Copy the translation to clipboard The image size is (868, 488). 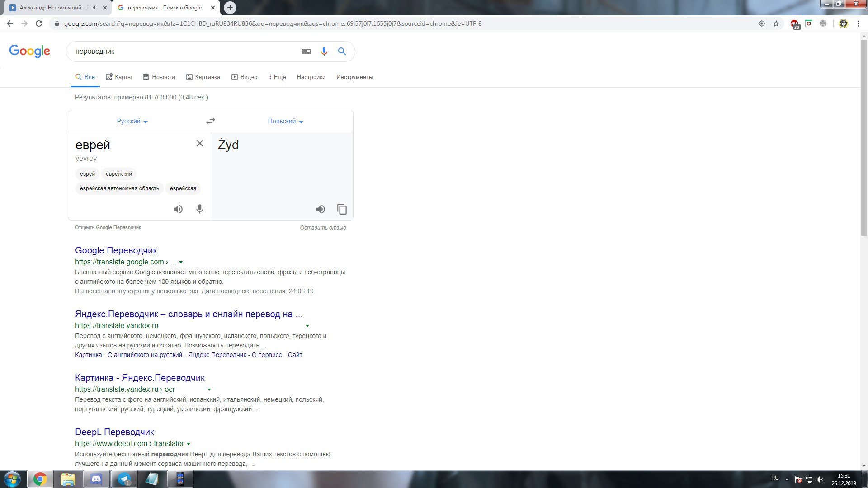tap(342, 209)
